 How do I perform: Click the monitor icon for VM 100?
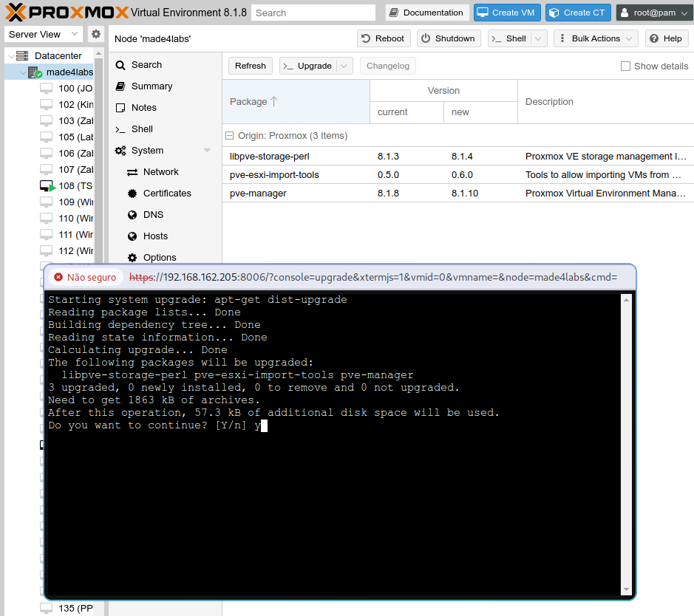[46, 88]
